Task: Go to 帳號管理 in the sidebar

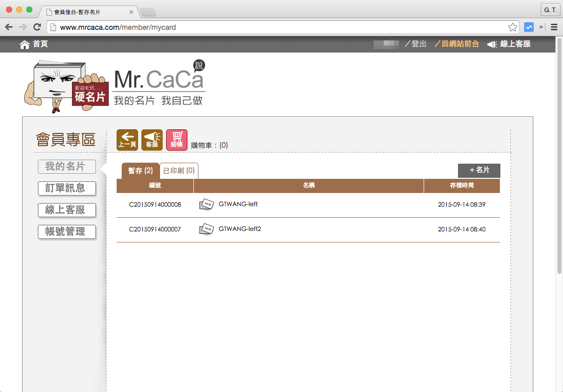Action: point(67,232)
